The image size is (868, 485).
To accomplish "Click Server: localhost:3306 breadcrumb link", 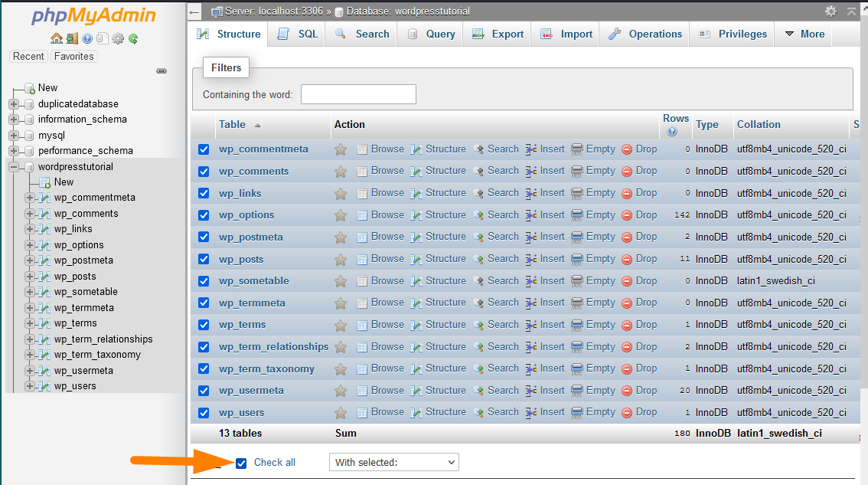I will (273, 11).
